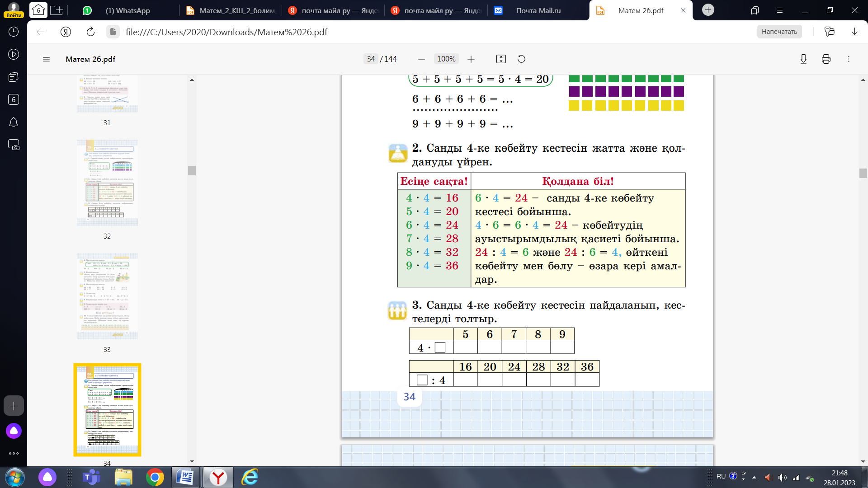Image resolution: width=868 pixels, height=488 pixels.
Task: Open browser history clock icon in sidebar
Action: 14,32
